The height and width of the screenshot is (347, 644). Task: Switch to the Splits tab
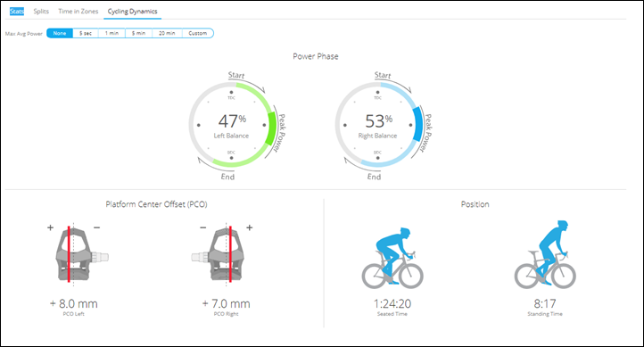[41, 11]
